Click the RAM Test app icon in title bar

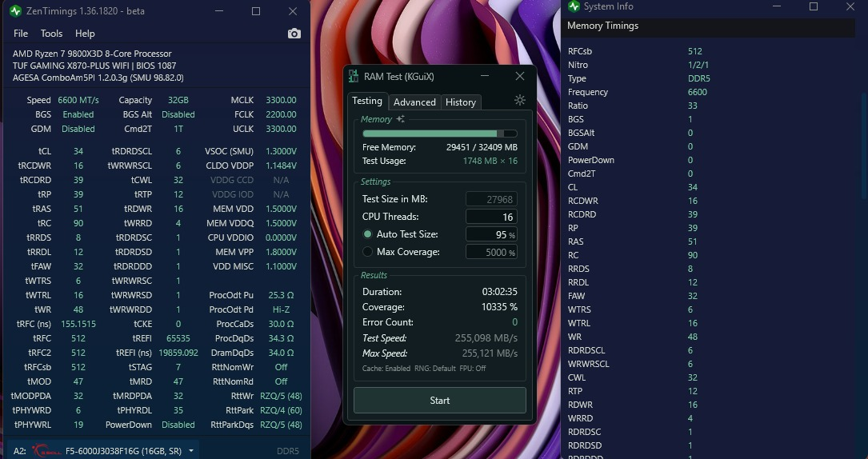(353, 76)
